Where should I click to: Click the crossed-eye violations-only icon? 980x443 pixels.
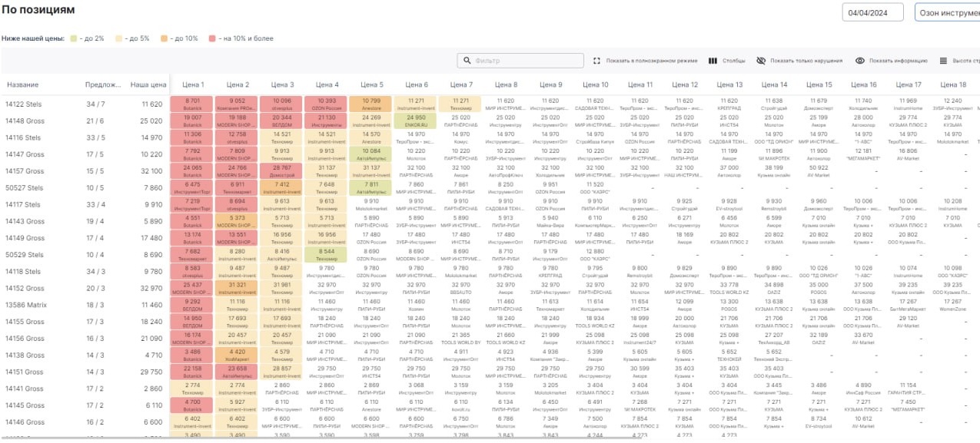click(x=761, y=61)
